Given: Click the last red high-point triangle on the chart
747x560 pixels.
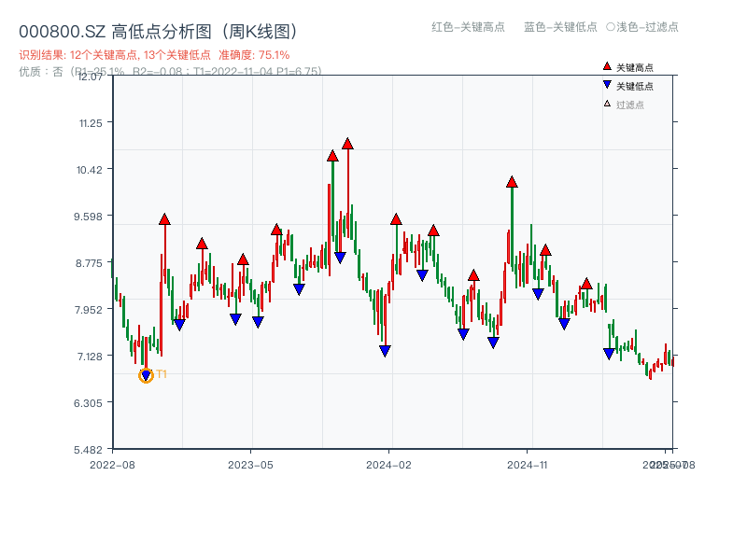Looking at the screenshot, I should point(586,284).
